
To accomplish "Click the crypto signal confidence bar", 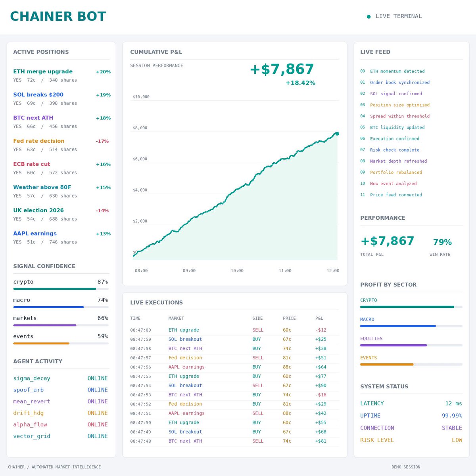I will [x=61, y=289].
